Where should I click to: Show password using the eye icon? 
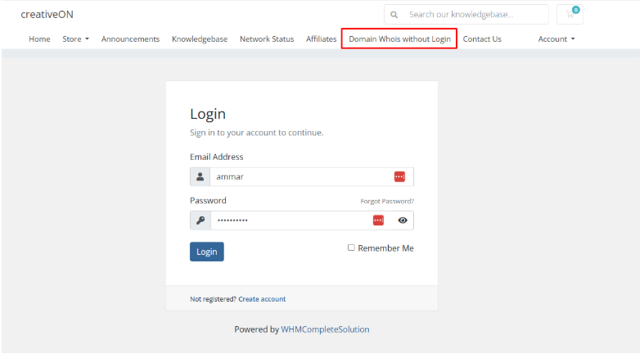[x=403, y=220]
